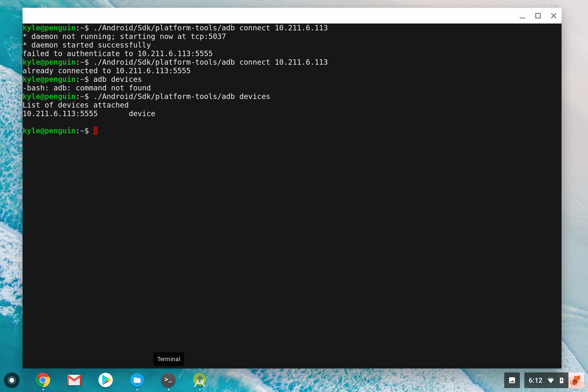Open the Chrome OS app launcher
This screenshot has width=588, height=392.
click(x=12, y=380)
